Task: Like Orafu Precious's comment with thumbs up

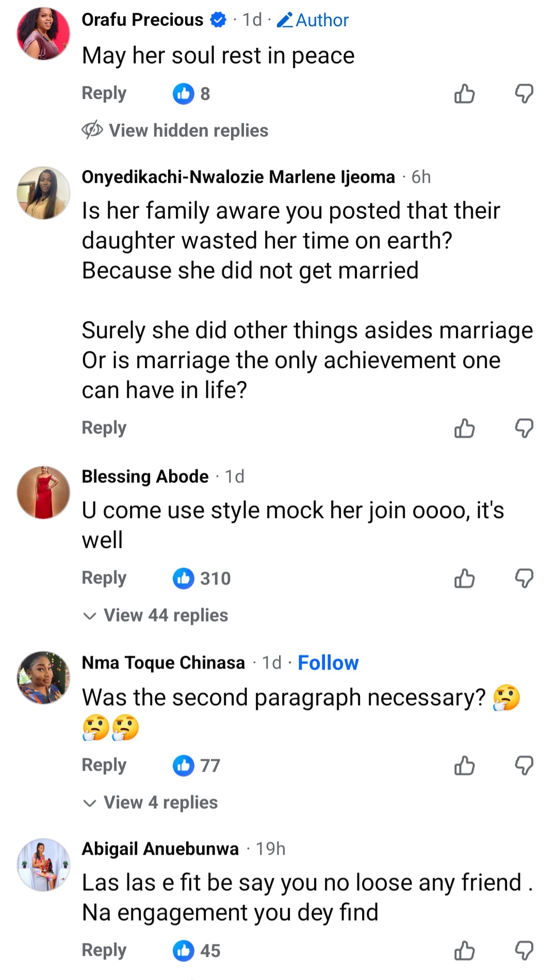Action: [464, 94]
